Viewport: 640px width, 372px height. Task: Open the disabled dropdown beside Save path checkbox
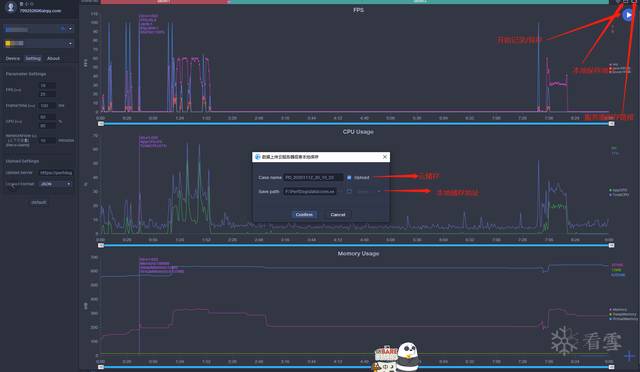[369, 191]
